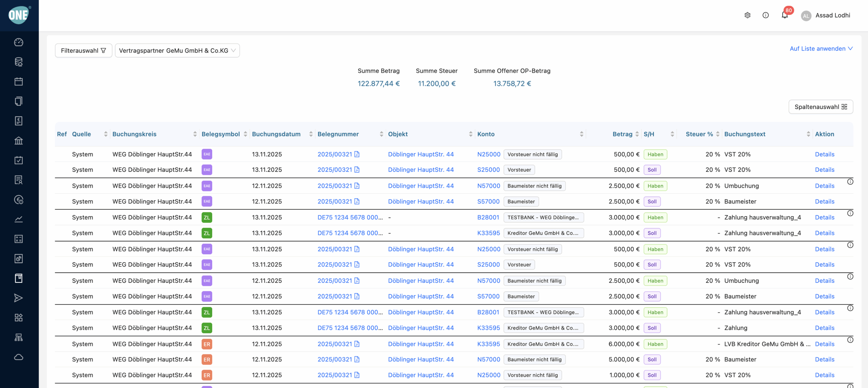This screenshot has height=388, width=868.
Task: Click info icon beside first Umbuchung row
Action: pos(850,182)
